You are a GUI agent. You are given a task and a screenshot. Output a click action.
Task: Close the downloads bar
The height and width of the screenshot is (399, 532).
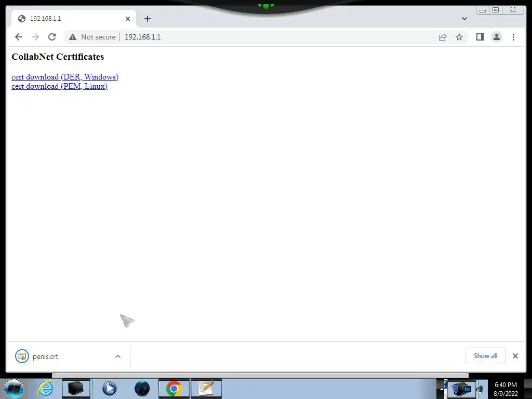click(x=515, y=355)
